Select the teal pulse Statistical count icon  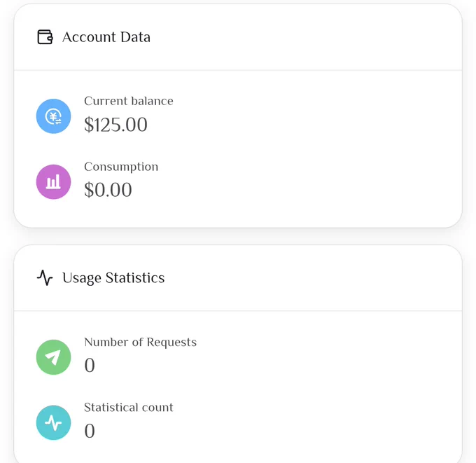53,422
